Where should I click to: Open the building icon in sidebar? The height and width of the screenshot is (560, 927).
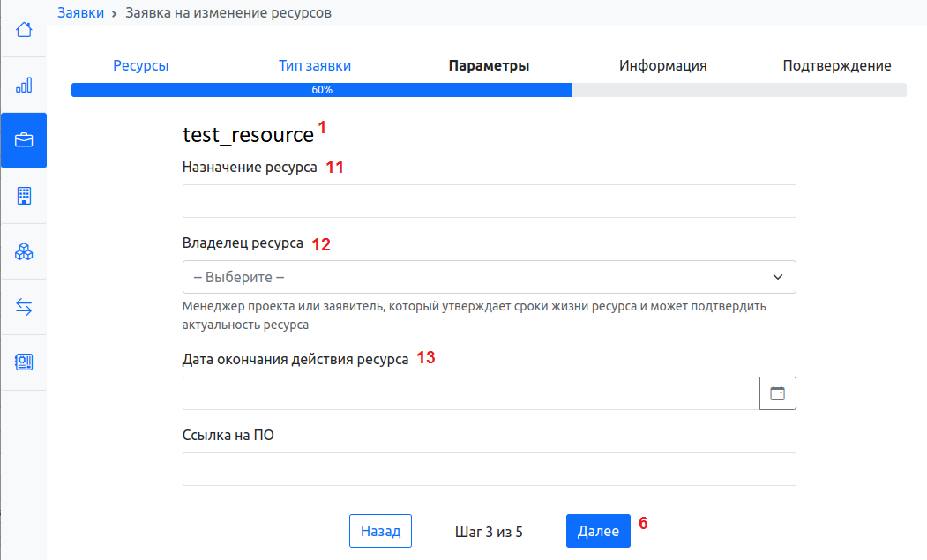click(24, 196)
